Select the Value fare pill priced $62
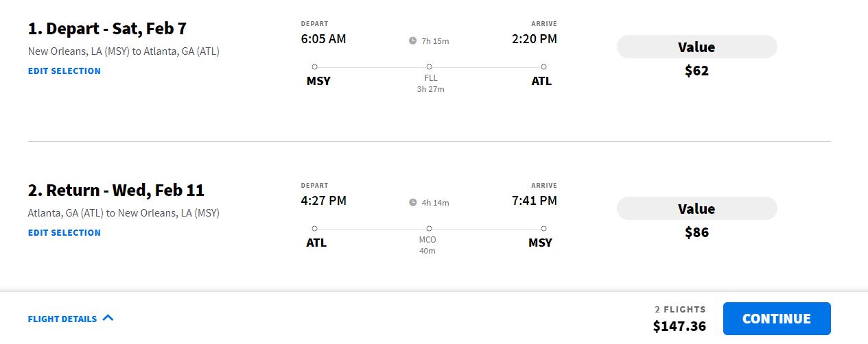 [x=696, y=47]
